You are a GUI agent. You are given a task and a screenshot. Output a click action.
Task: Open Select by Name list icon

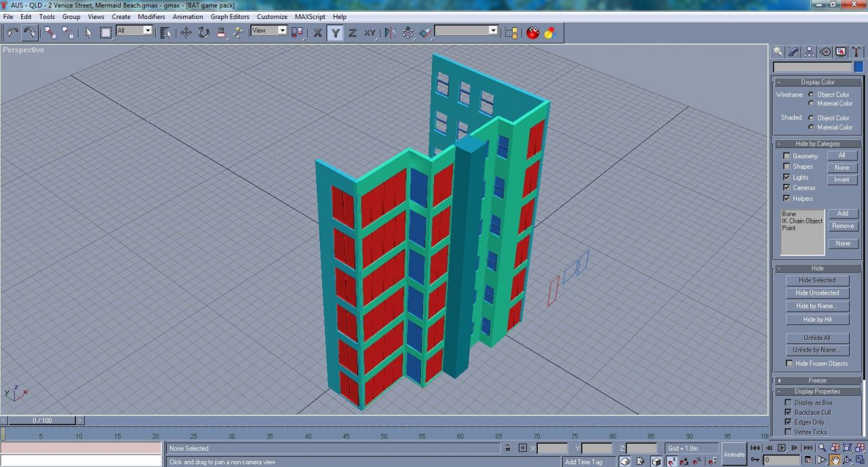click(165, 32)
